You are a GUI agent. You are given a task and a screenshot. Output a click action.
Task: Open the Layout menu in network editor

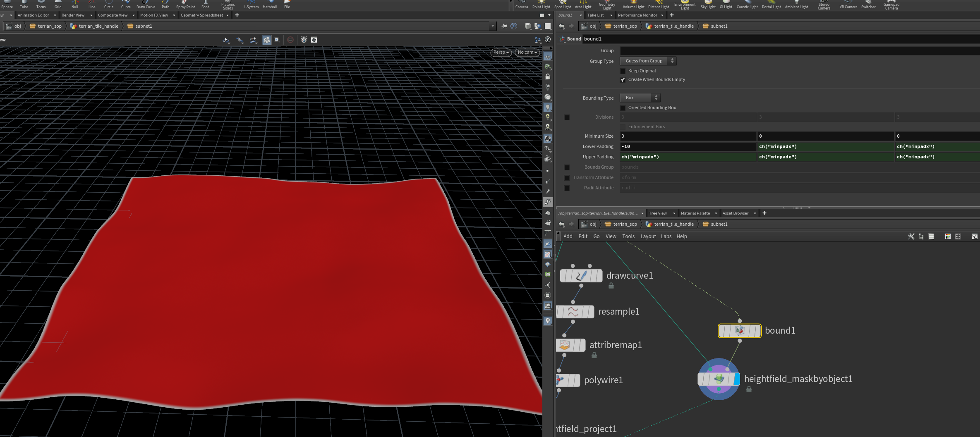[x=648, y=236]
